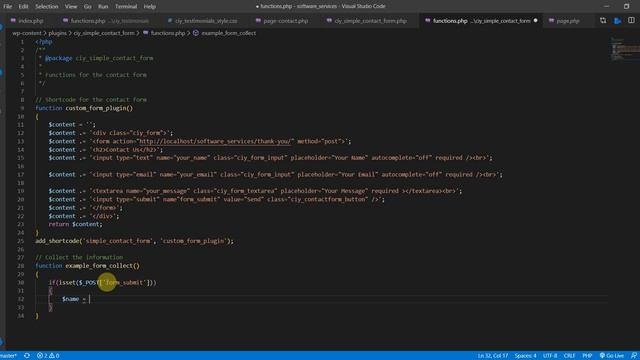Click functions.php in the breadcrumb
Image resolution: width=640 pixels, height=360 pixels.
point(168,33)
